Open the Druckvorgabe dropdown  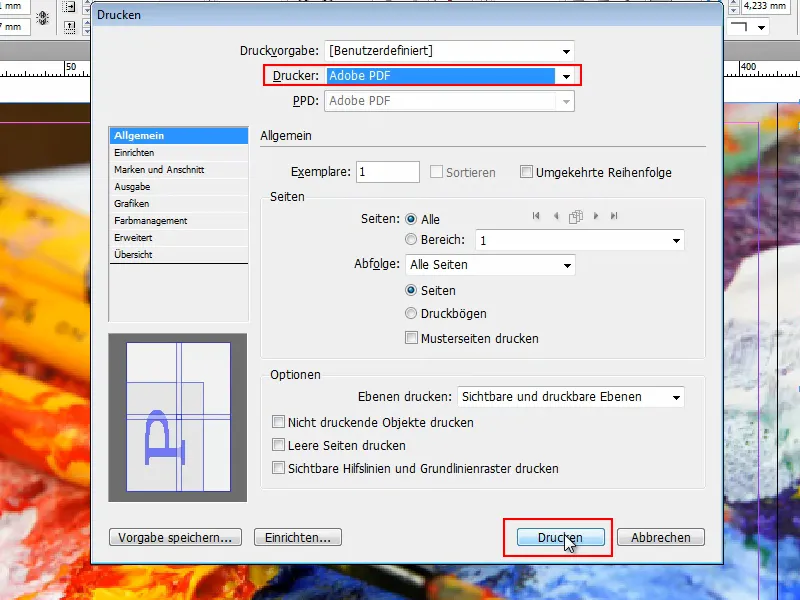click(449, 51)
